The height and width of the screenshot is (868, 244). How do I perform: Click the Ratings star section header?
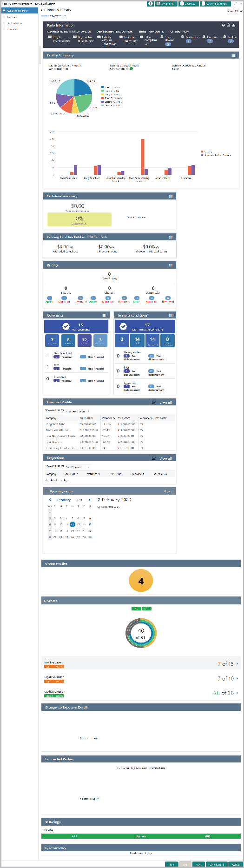[141, 822]
